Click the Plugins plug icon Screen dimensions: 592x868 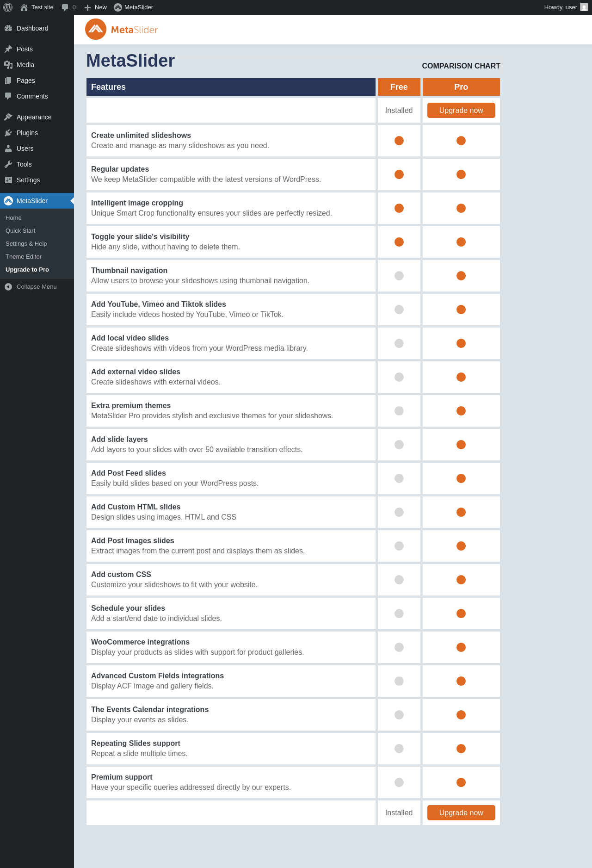click(x=8, y=133)
